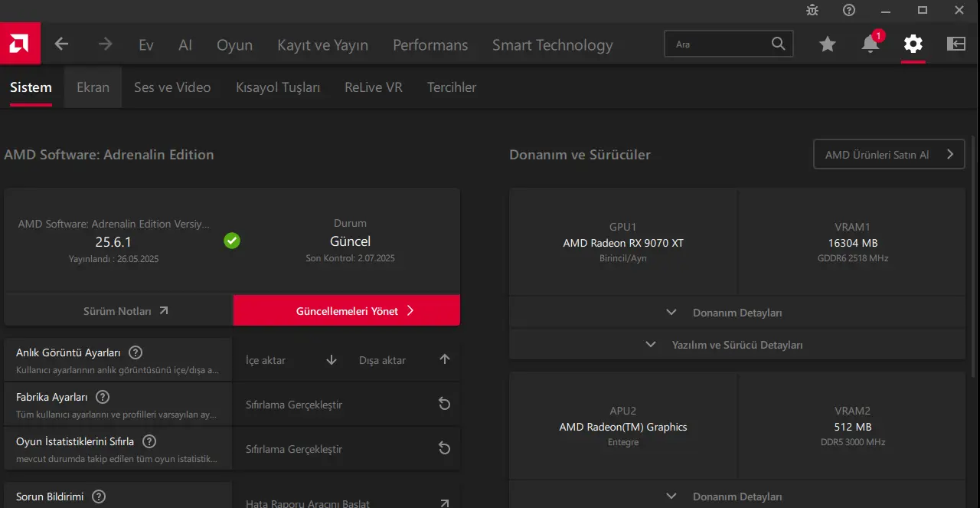Open the Ev tab
Viewport: 980px width, 508px height.
point(146,45)
